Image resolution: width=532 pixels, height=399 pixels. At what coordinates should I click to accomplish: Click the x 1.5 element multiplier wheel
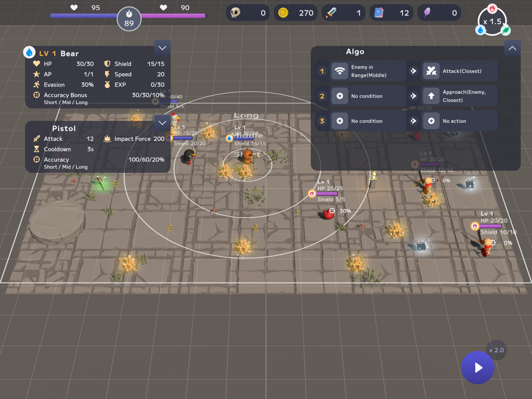pyautogui.click(x=492, y=22)
